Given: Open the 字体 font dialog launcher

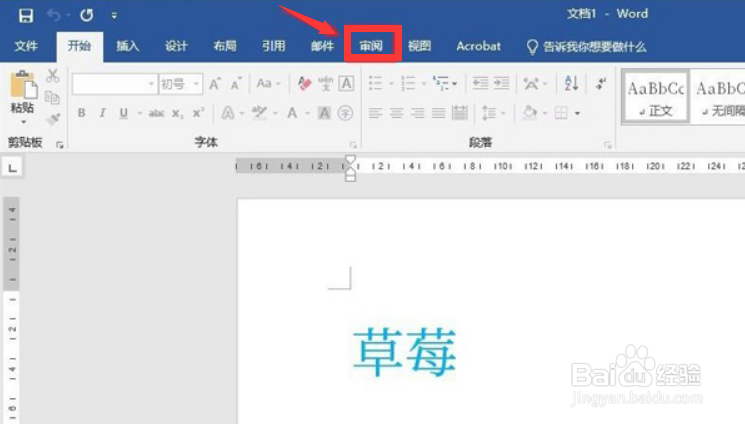Looking at the screenshot, I should [353, 145].
